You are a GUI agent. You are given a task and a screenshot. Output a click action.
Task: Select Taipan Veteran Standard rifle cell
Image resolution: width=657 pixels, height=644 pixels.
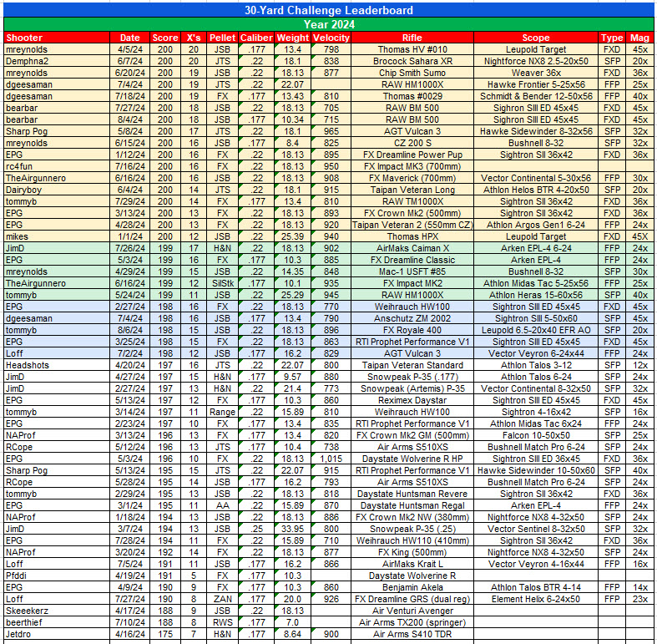pos(412,365)
